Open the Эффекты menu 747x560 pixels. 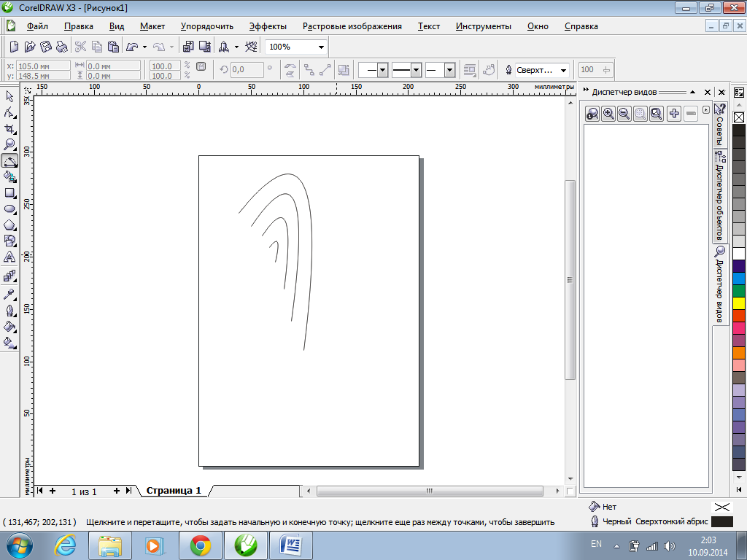pos(267,26)
